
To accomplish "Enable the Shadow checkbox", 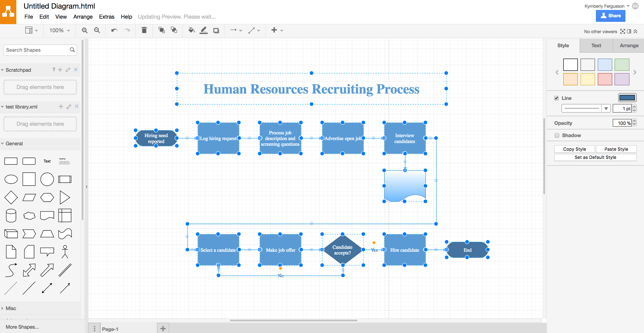I will [x=557, y=135].
